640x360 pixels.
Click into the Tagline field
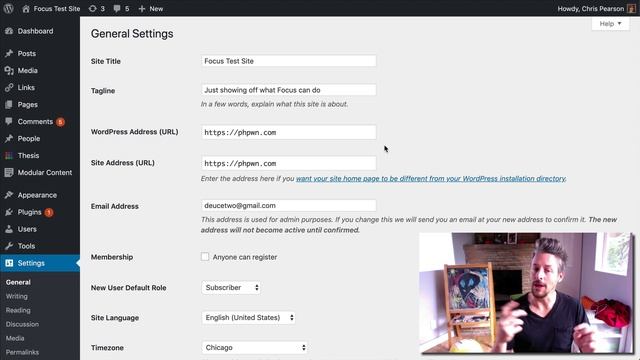pyautogui.click(x=289, y=90)
